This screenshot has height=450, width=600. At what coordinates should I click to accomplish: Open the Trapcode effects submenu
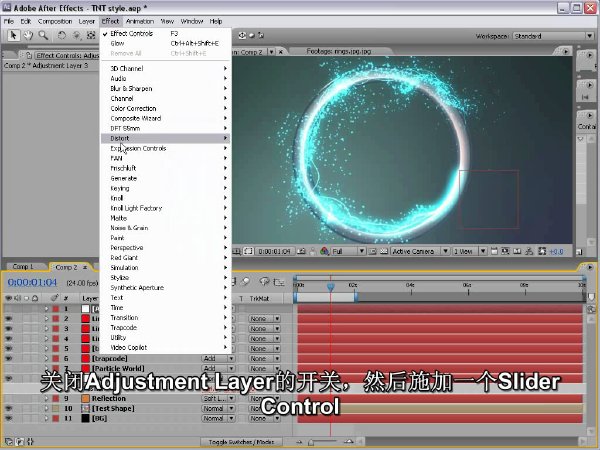(x=165, y=328)
